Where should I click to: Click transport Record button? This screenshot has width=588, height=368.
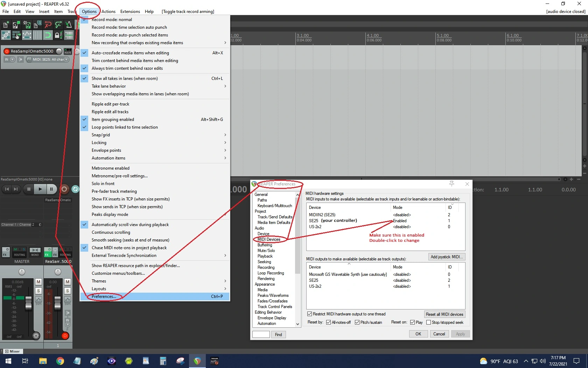pyautogui.click(x=64, y=189)
